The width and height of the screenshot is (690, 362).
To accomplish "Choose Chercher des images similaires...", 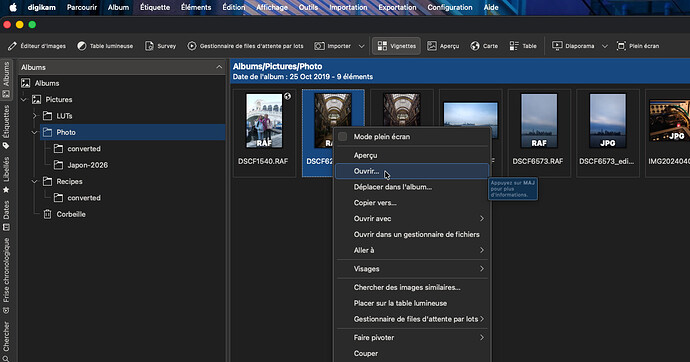I will click(413, 287).
